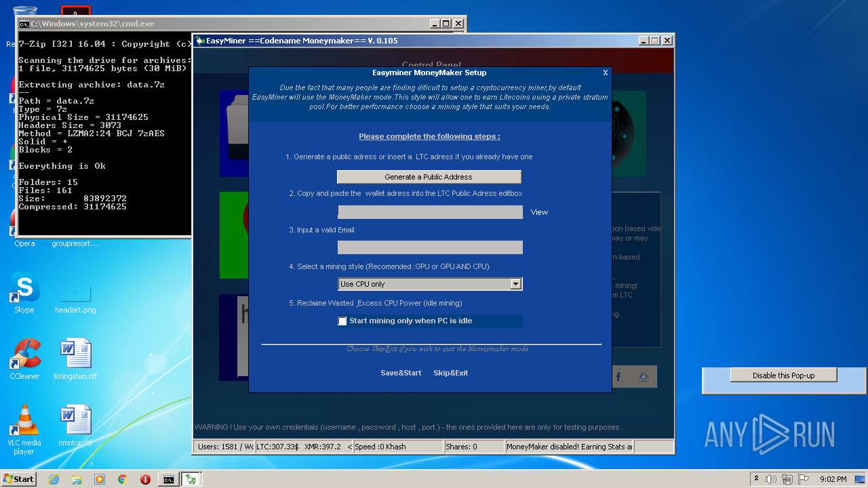Minimize the EasyMiner window
Screen dimensions: 868x488
(644, 41)
